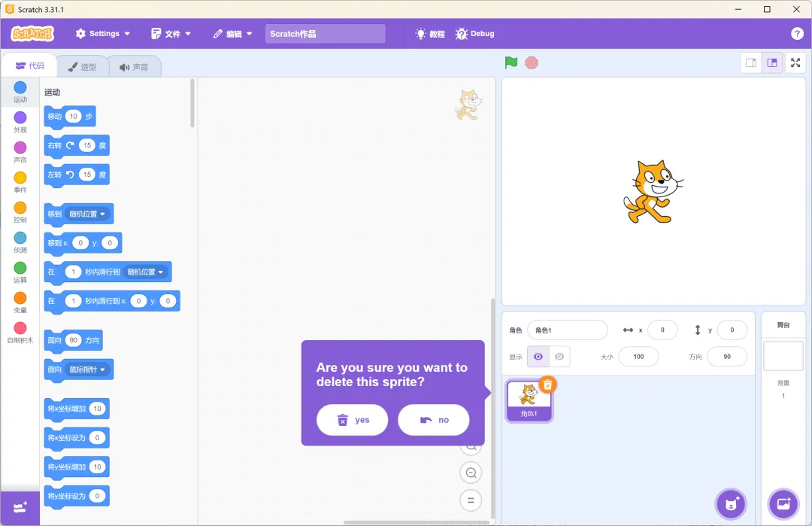Zoom out the code workspace
This screenshot has height=526, width=812.
471,473
